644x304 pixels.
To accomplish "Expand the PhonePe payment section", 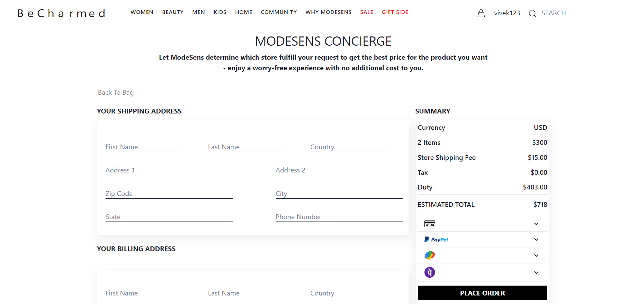I will click(x=536, y=272).
